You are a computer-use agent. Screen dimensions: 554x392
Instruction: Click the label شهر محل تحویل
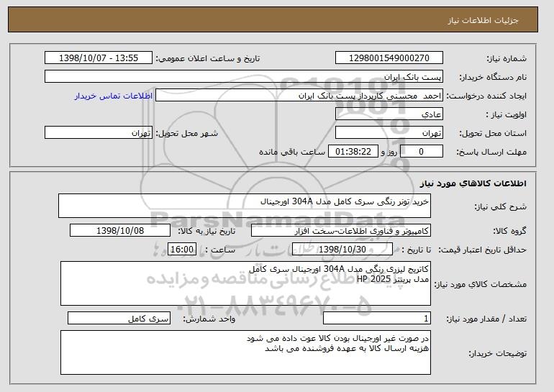point(187,133)
